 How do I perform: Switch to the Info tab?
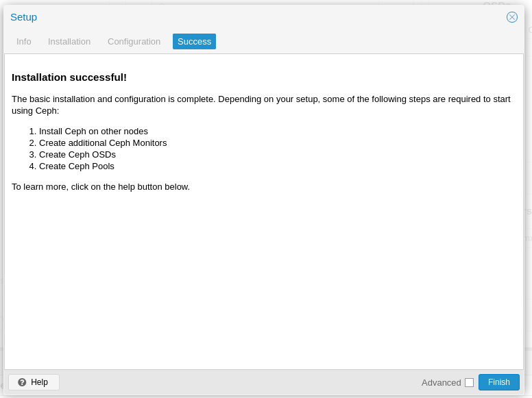[x=24, y=42]
